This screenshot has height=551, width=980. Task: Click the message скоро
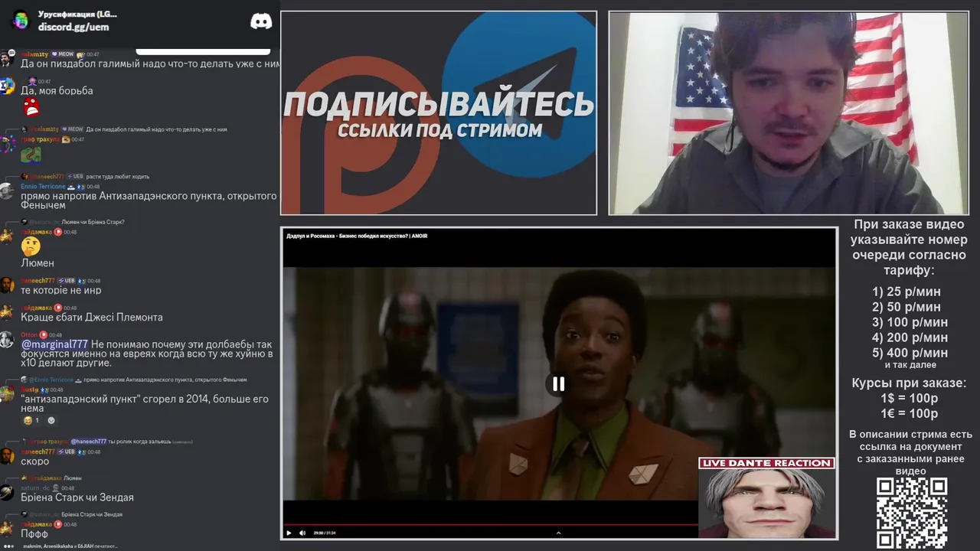[x=35, y=461]
